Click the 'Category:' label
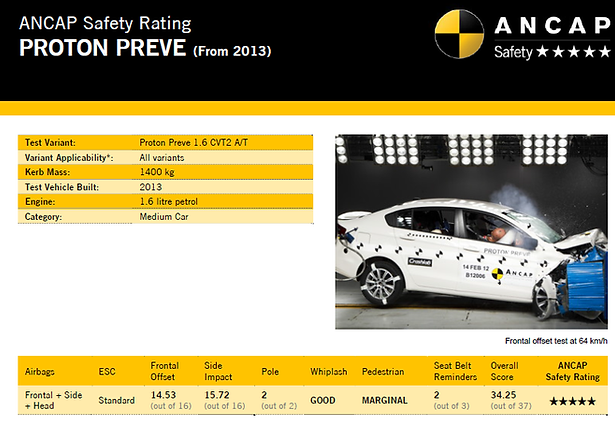This screenshot has height=426, width=615. (43, 217)
